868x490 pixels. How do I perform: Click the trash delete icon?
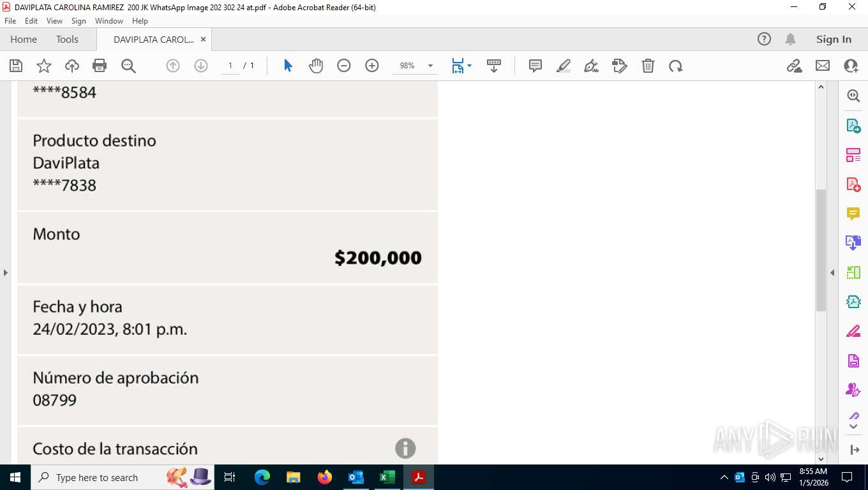pyautogui.click(x=648, y=66)
